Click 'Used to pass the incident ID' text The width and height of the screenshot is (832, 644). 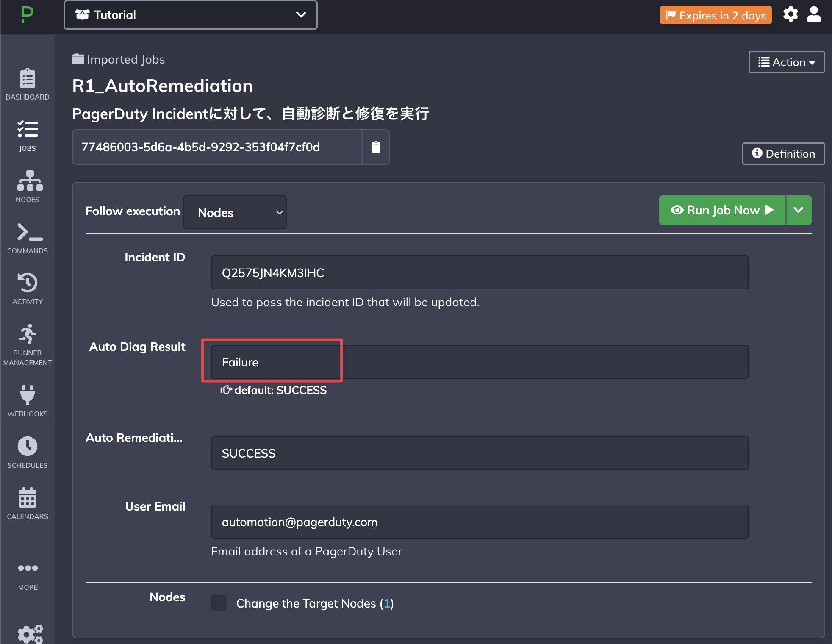pos(345,302)
